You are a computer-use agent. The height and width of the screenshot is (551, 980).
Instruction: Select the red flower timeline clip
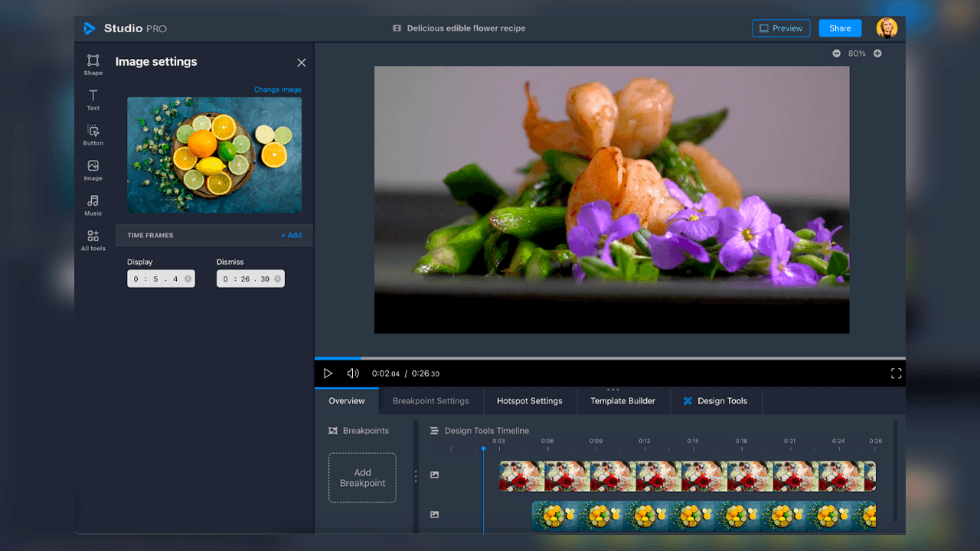pyautogui.click(x=688, y=475)
